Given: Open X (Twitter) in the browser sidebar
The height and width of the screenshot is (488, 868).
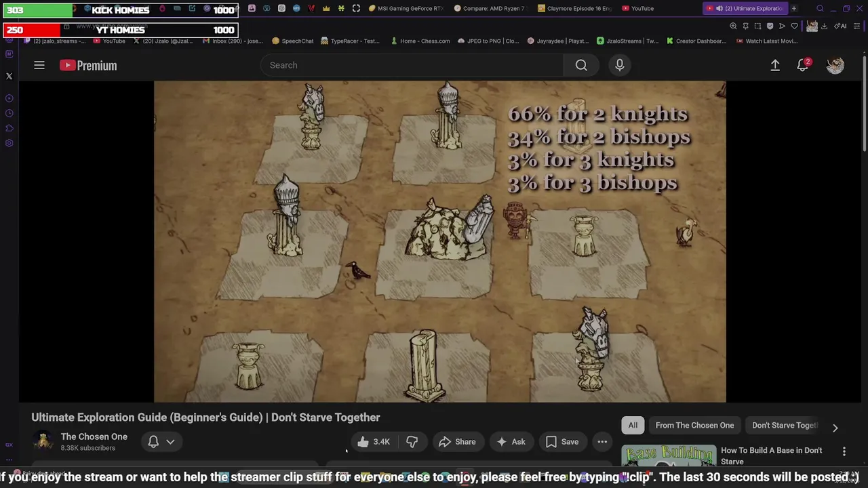Looking at the screenshot, I should [x=9, y=77].
